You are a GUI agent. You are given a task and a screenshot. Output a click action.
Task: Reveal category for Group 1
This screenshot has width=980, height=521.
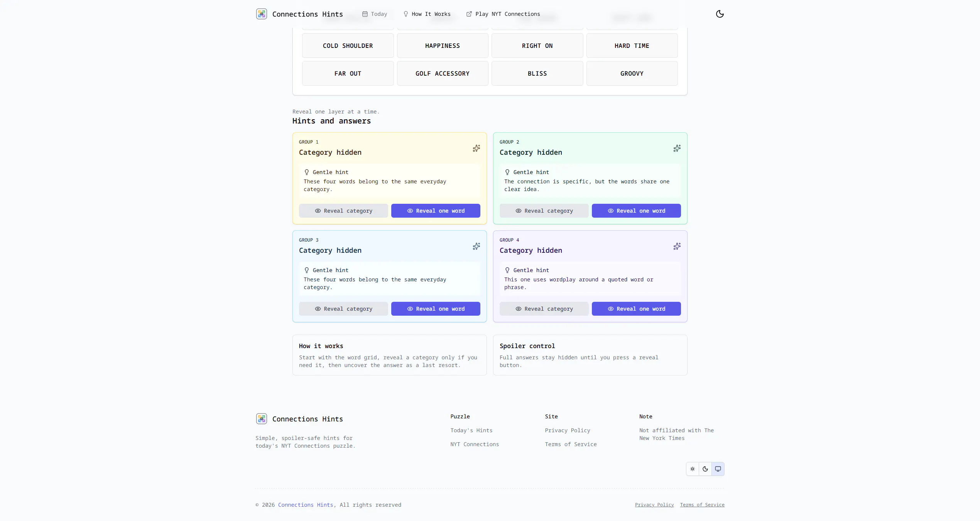[x=343, y=211]
